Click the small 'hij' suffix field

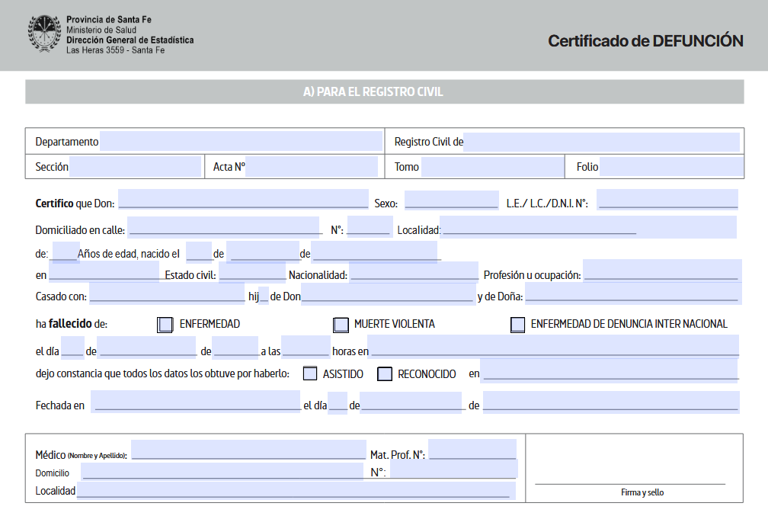click(x=264, y=296)
